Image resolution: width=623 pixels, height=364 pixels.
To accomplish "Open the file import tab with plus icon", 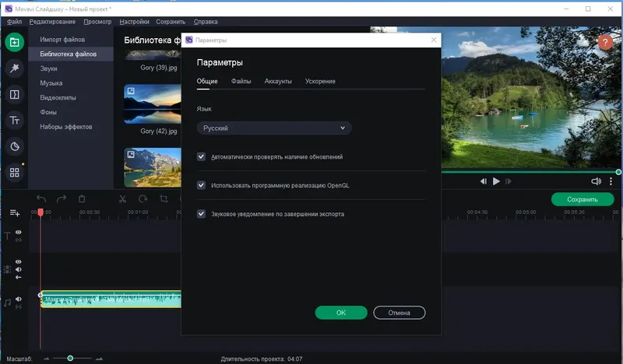I will (x=14, y=42).
